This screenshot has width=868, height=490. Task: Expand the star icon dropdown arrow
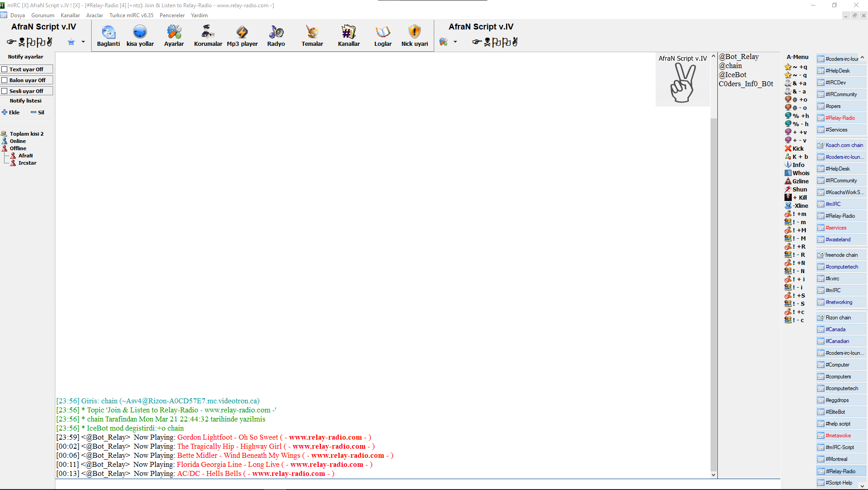(83, 42)
